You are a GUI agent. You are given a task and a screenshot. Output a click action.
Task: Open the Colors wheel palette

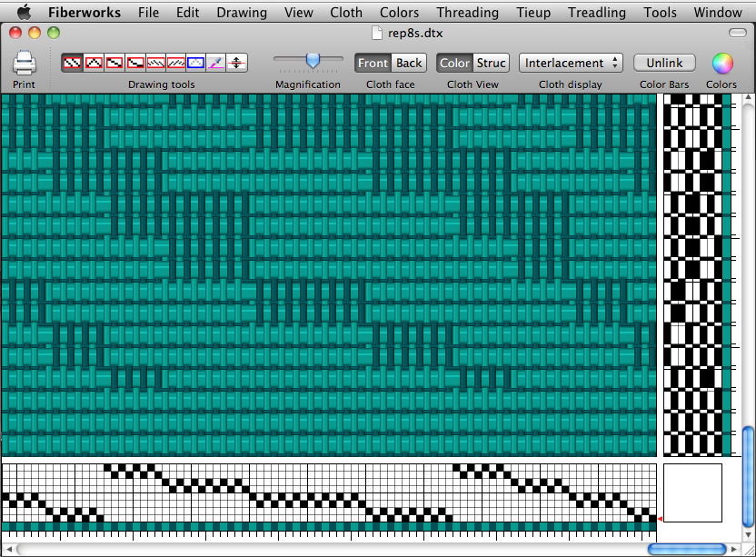tap(722, 63)
